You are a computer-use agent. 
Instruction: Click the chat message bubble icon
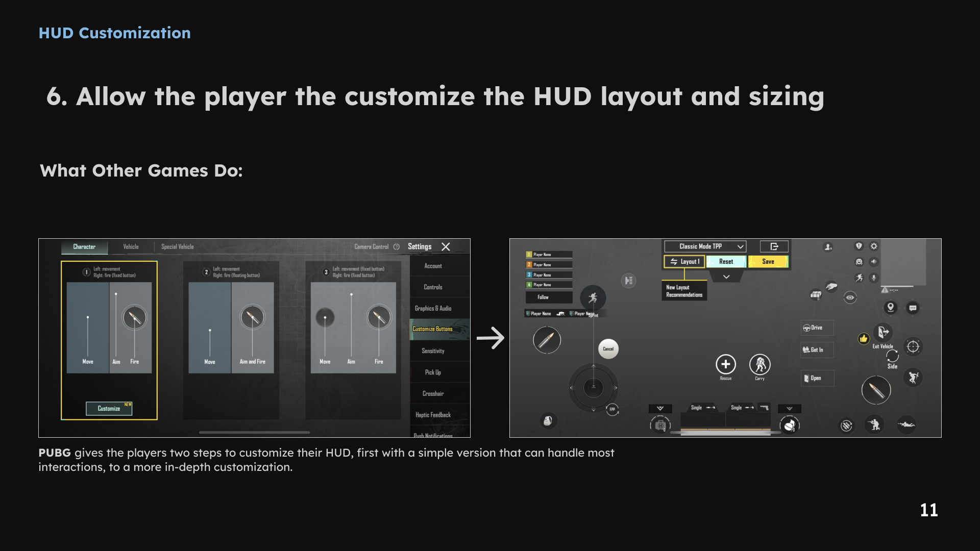coord(913,308)
